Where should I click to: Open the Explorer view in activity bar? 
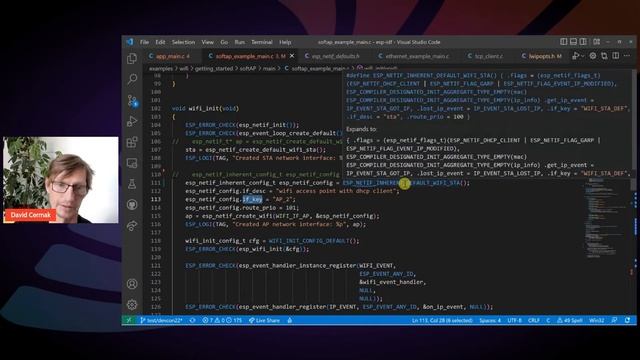click(x=132, y=58)
